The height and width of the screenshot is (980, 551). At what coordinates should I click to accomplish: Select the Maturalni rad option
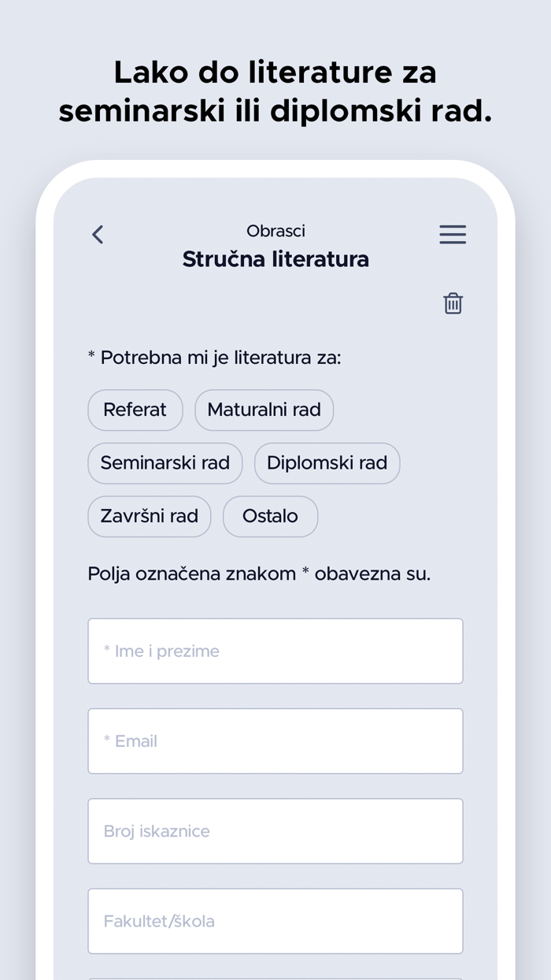(264, 410)
